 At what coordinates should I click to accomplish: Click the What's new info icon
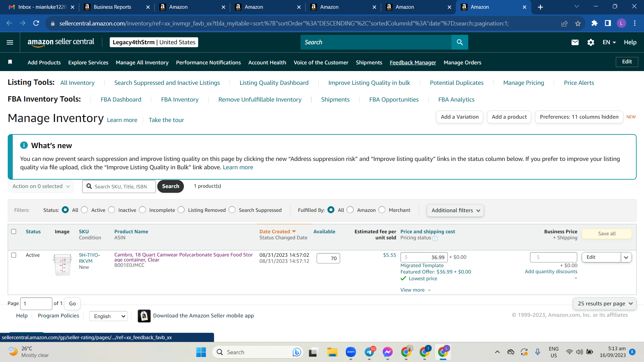(24, 145)
